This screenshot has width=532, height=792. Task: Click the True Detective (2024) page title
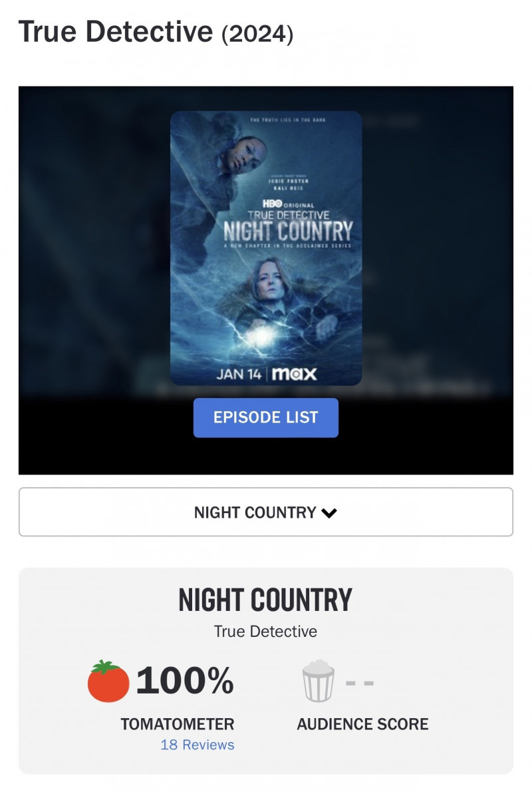156,32
